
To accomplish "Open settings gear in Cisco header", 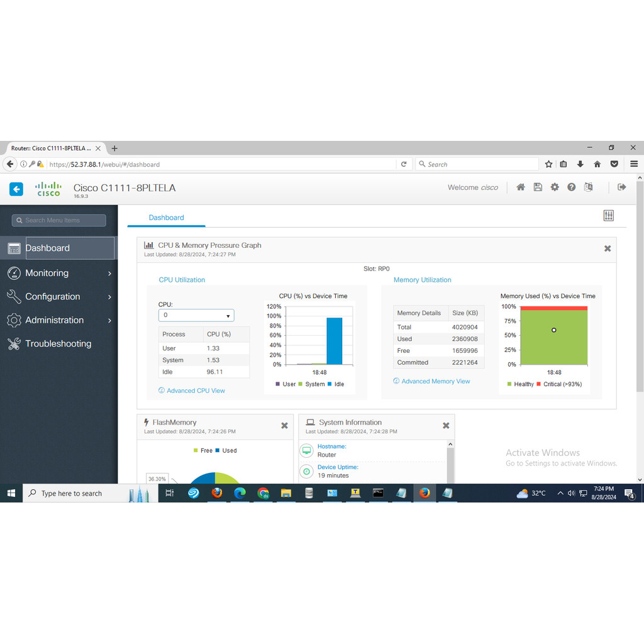I will tap(555, 187).
